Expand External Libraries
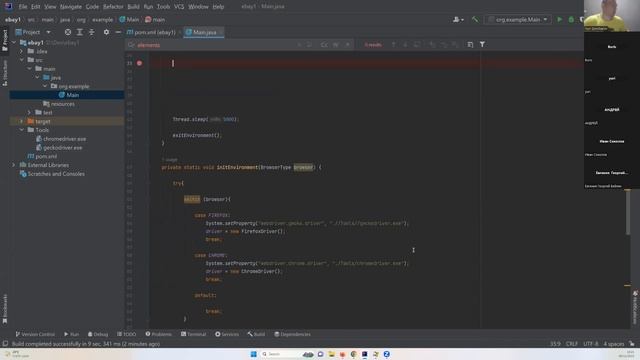The image size is (640, 360). tap(14, 165)
